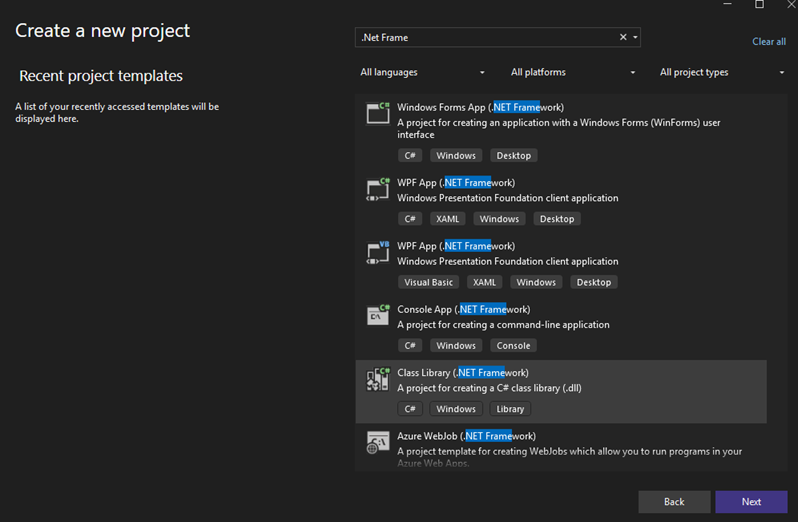Clear the search box text with X

click(x=623, y=37)
